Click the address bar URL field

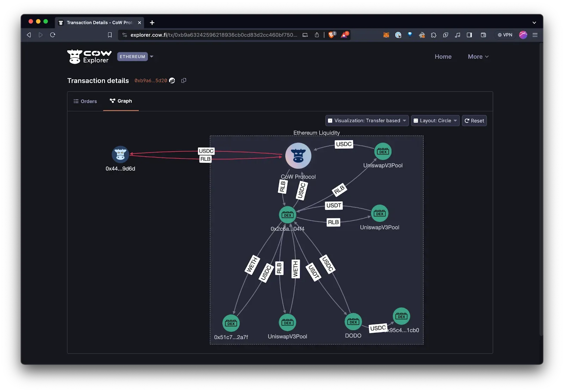[213, 35]
